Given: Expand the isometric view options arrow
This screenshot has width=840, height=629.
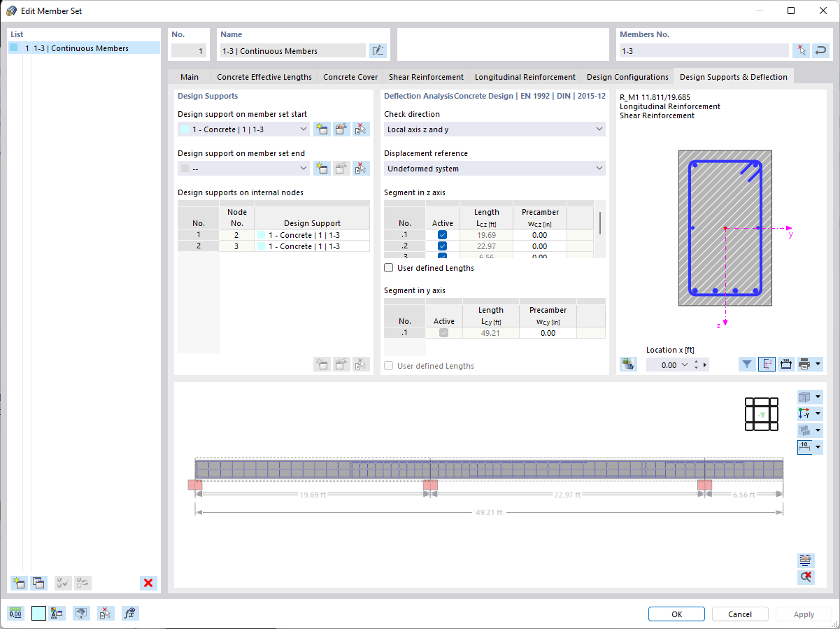Looking at the screenshot, I should coord(818,397).
